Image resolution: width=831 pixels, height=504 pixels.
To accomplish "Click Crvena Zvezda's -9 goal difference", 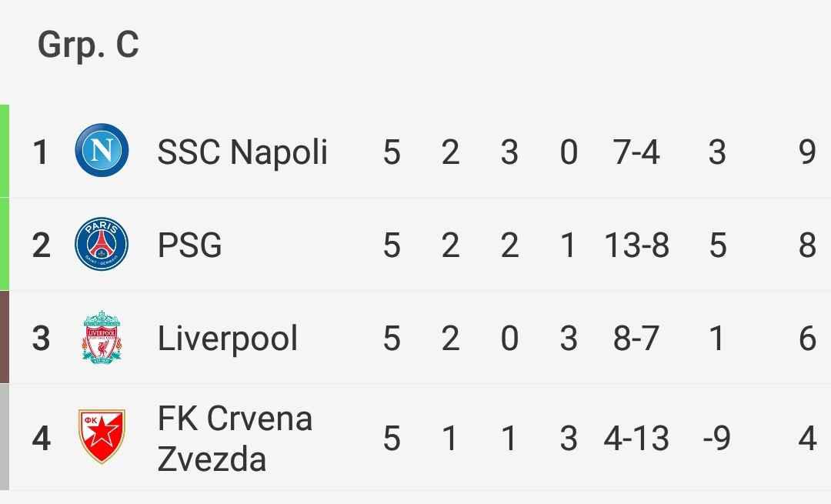I will 716,439.
